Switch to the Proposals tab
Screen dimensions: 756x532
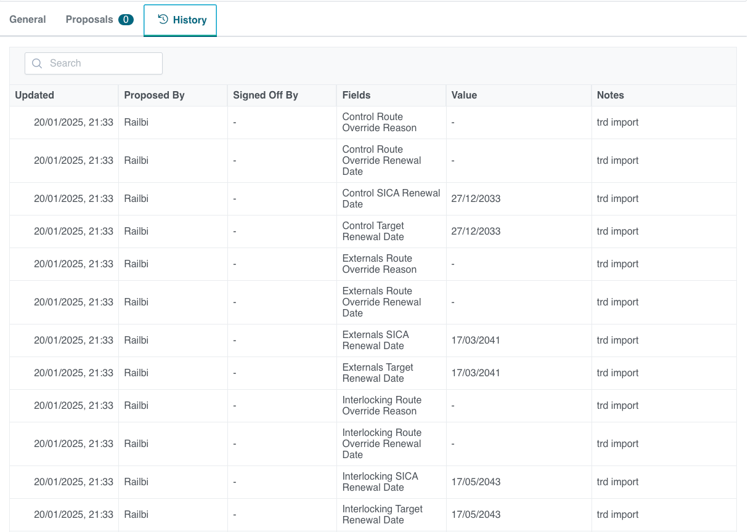(x=89, y=20)
